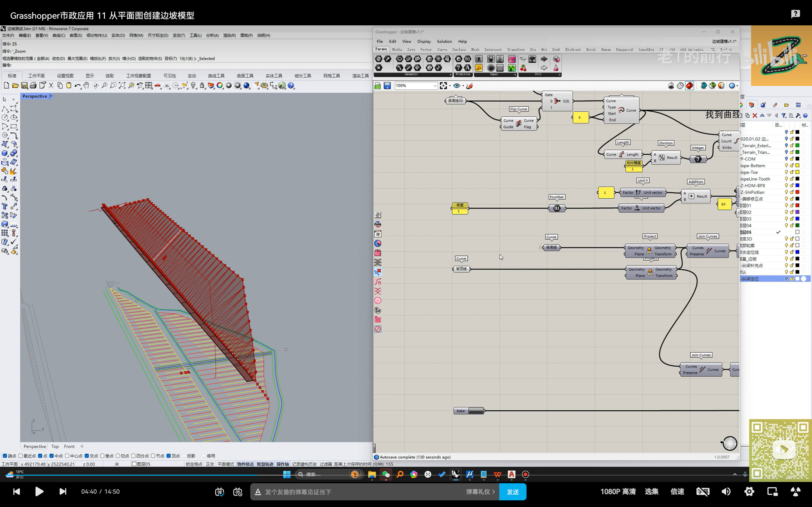Enable the 垂点 osnap checkbox
This screenshot has width=812, height=507.
(102, 456)
